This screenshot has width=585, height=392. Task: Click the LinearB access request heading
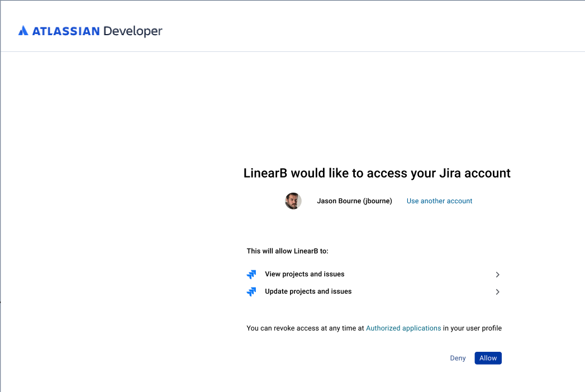(x=377, y=174)
